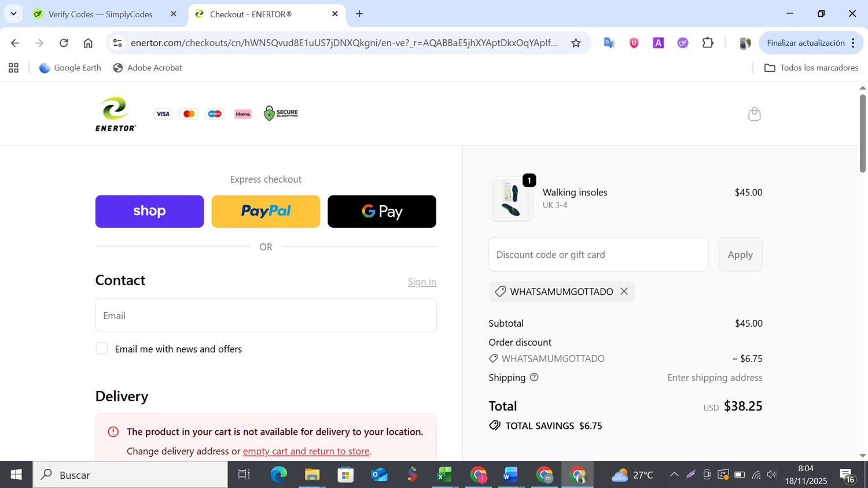Open the Extensions puzzle icon

pos(708,43)
